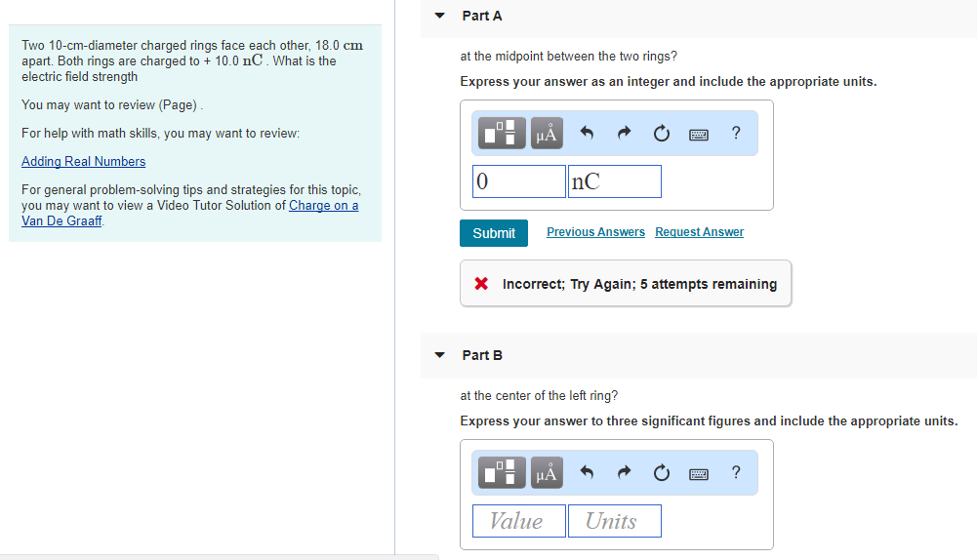This screenshot has height=560, width=977.
Task: Open keyboard shortcuts in Part B
Action: [x=698, y=474]
